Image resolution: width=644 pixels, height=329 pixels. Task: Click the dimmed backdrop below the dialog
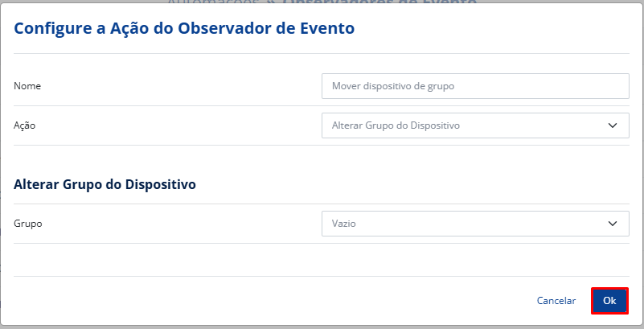322,327
